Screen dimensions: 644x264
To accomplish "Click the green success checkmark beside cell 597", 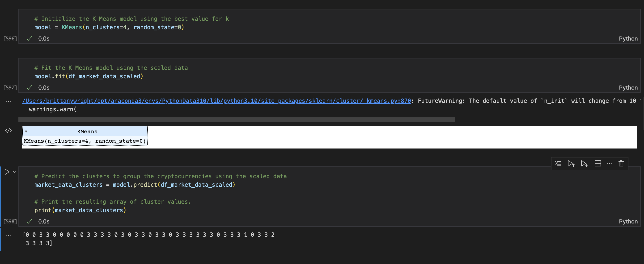I will point(29,87).
